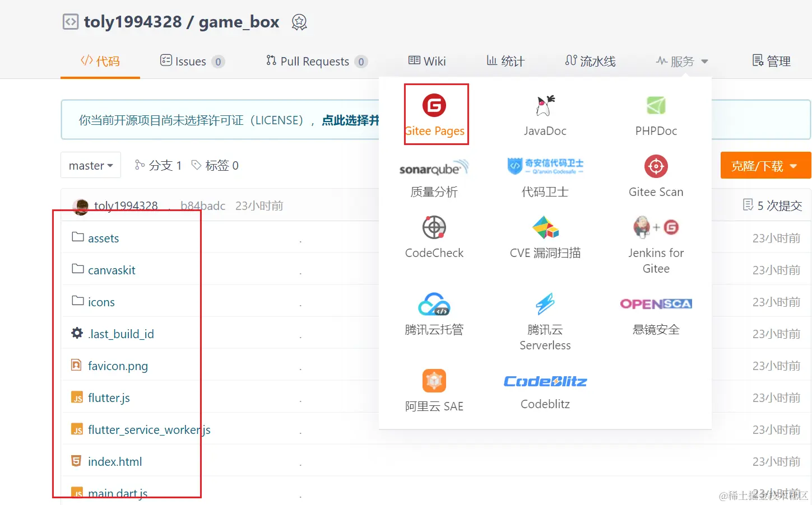Open the index.html file
The width and height of the screenshot is (812, 505).
pos(115,461)
